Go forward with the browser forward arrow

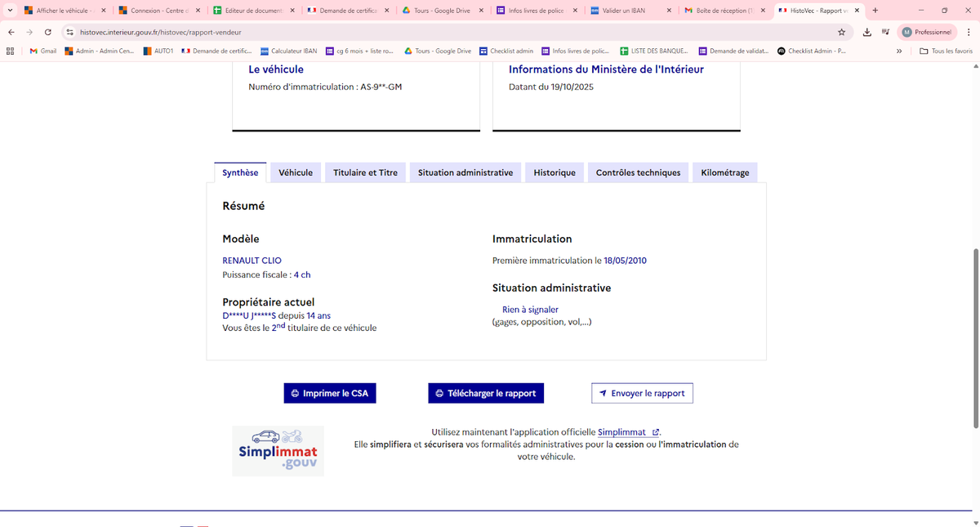point(29,32)
